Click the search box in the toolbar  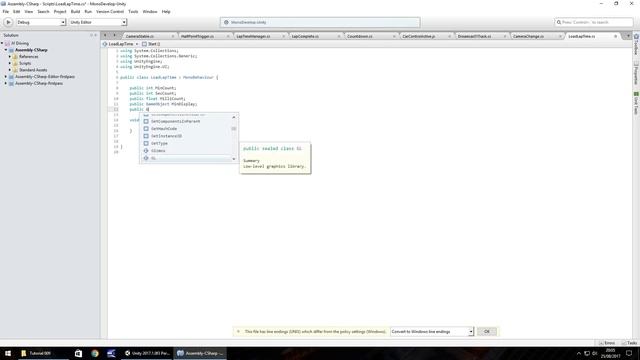coord(593,22)
